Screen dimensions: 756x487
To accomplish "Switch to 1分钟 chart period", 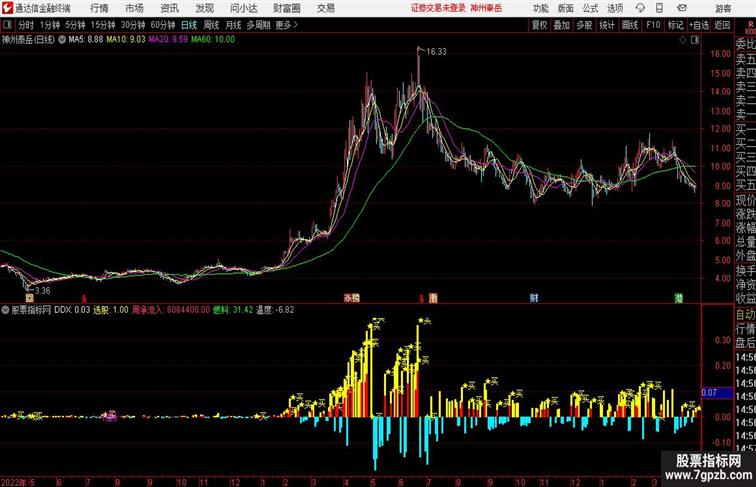I will coord(50,25).
